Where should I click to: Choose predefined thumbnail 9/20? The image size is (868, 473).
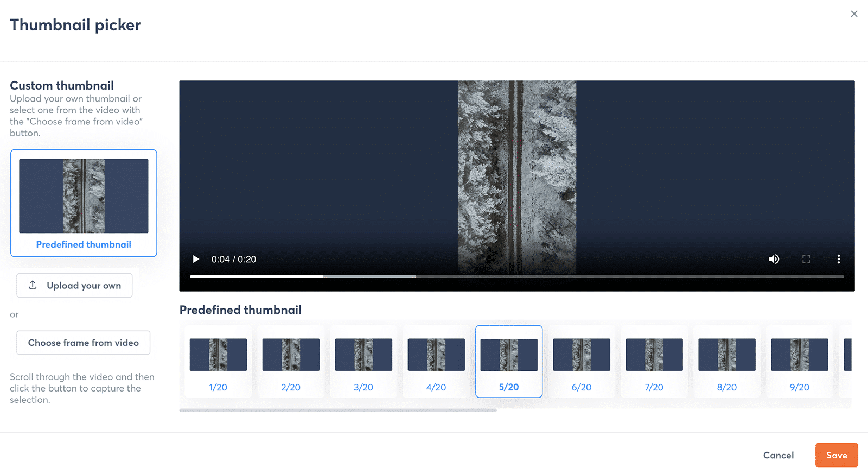(x=800, y=361)
